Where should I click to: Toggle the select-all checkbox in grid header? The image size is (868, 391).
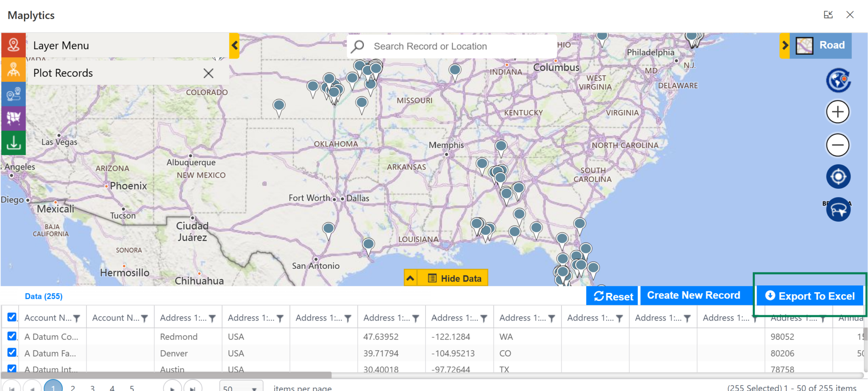point(12,317)
